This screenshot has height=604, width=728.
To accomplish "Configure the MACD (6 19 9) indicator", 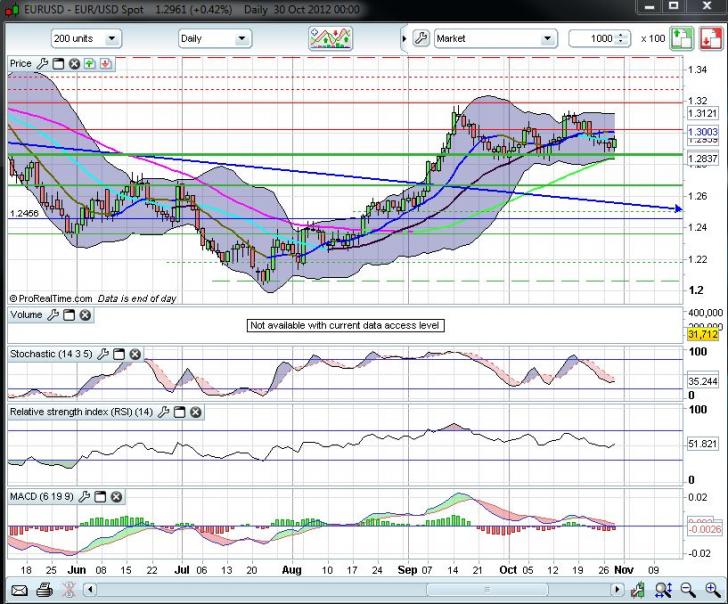I will click(x=84, y=497).
